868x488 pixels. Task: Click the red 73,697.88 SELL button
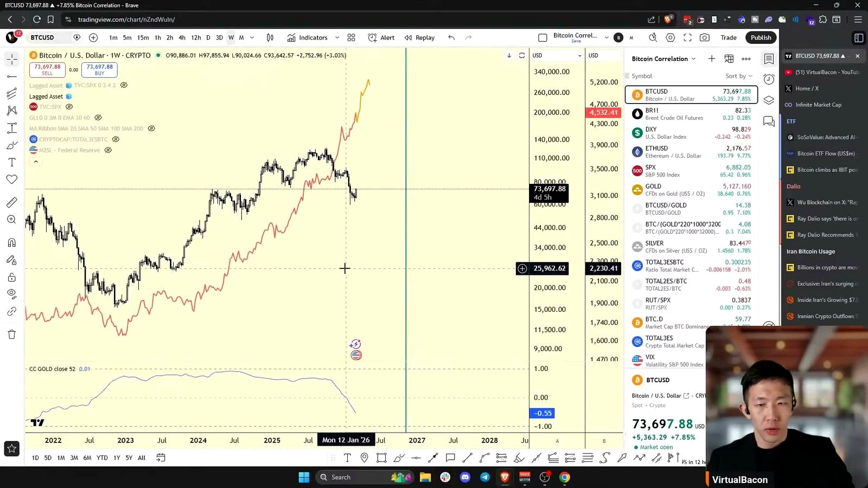47,70
